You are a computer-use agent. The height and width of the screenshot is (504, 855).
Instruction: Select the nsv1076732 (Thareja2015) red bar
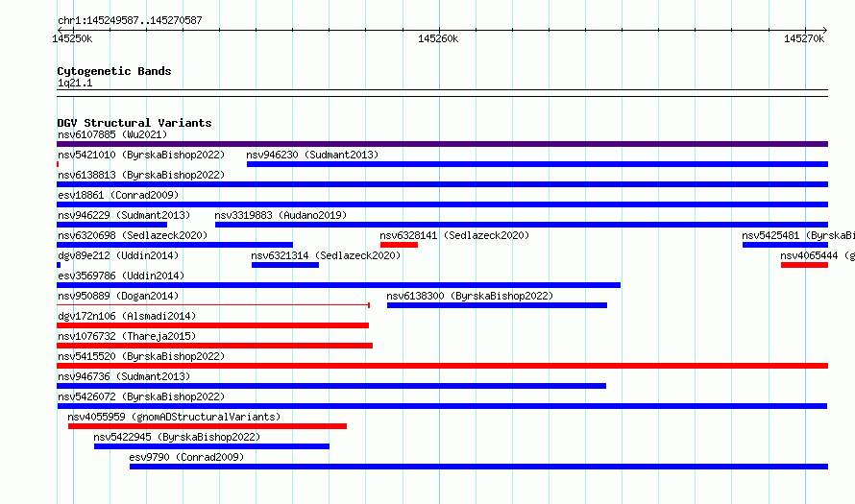coord(215,346)
